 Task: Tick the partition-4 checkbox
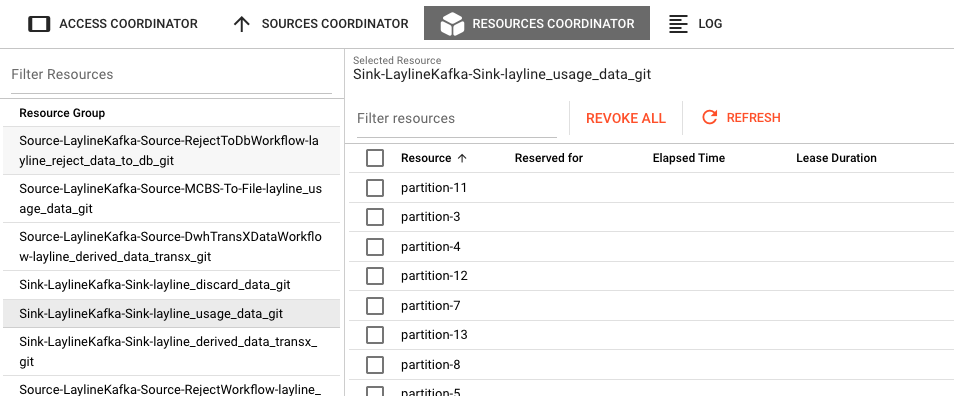click(x=375, y=247)
